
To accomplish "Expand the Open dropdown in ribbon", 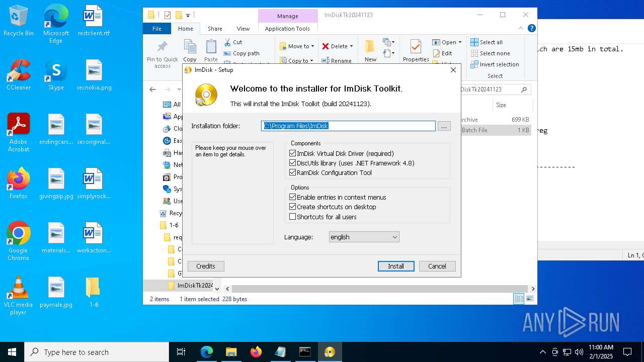I will click(x=460, y=42).
